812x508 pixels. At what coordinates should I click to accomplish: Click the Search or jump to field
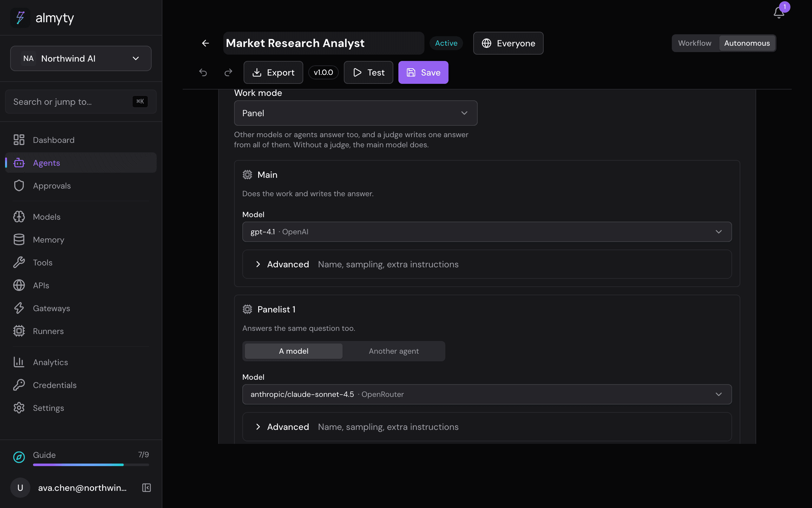click(x=81, y=102)
